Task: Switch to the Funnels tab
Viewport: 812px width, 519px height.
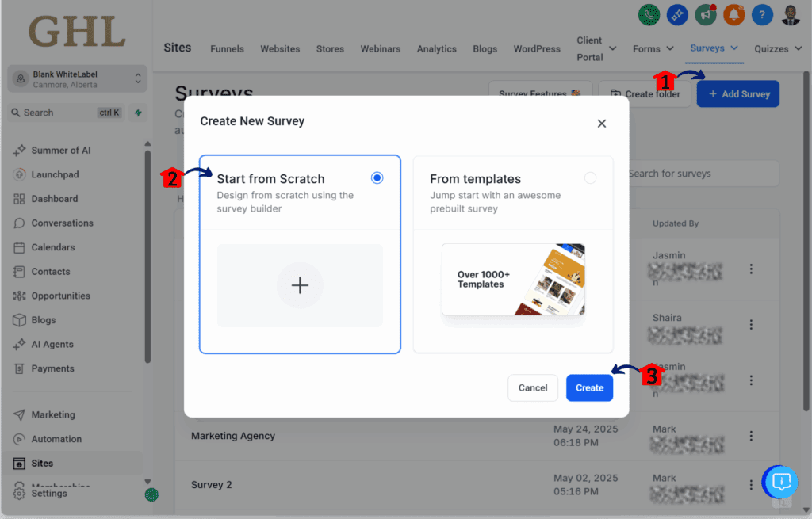Action: click(227, 48)
